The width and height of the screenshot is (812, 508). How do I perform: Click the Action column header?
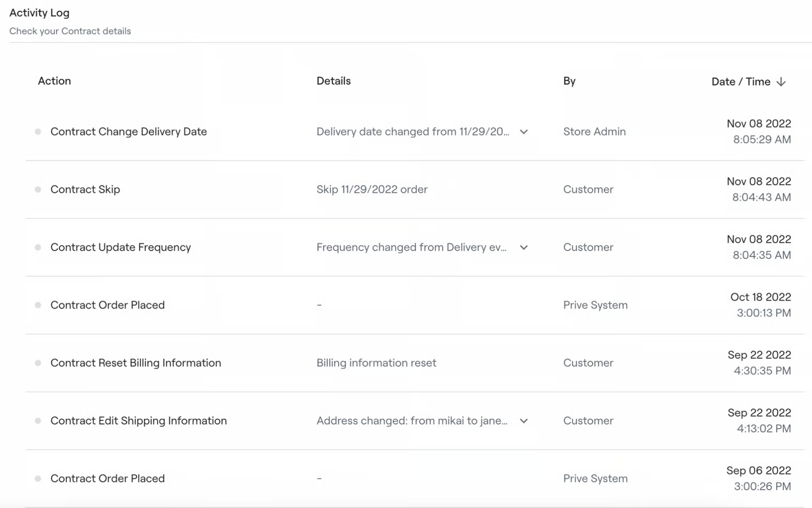click(54, 81)
